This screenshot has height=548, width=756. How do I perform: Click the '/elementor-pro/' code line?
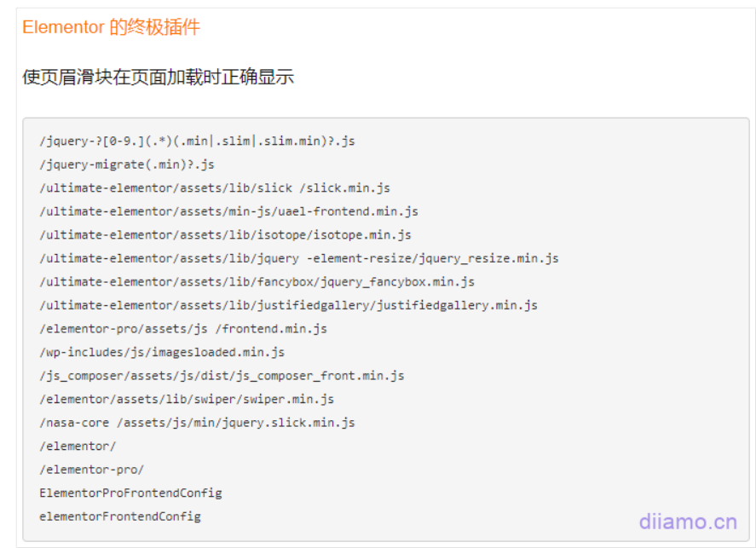pyautogui.click(x=92, y=470)
